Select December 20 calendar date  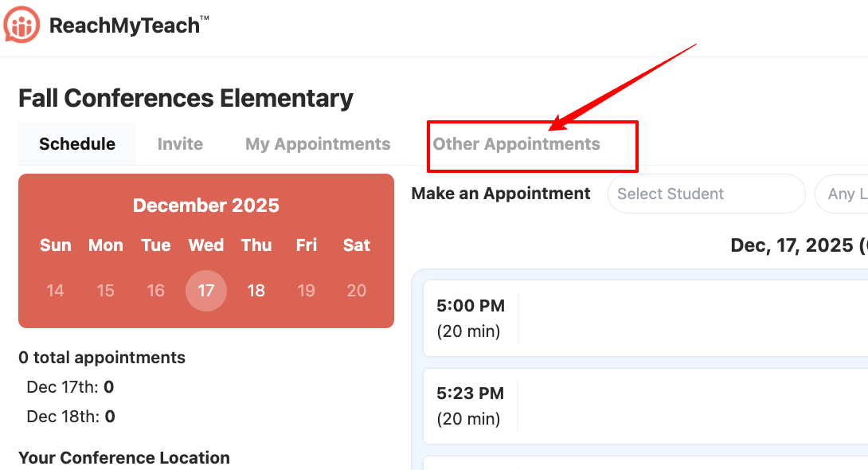point(357,291)
